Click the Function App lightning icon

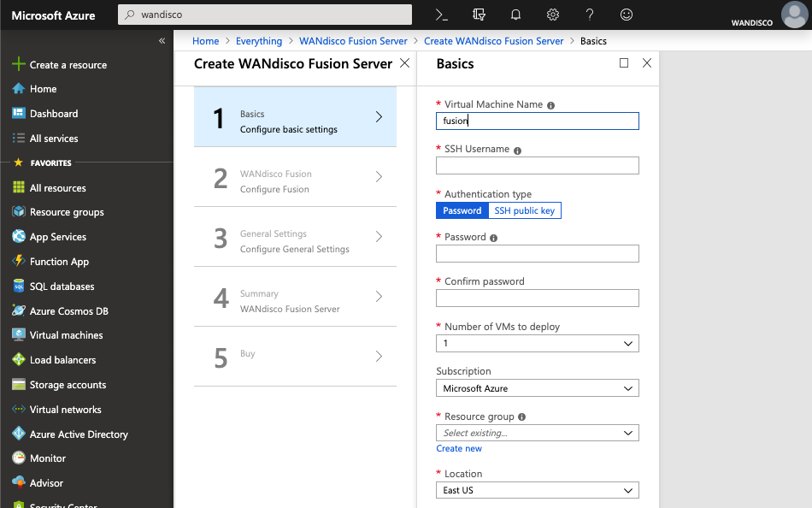(18, 261)
